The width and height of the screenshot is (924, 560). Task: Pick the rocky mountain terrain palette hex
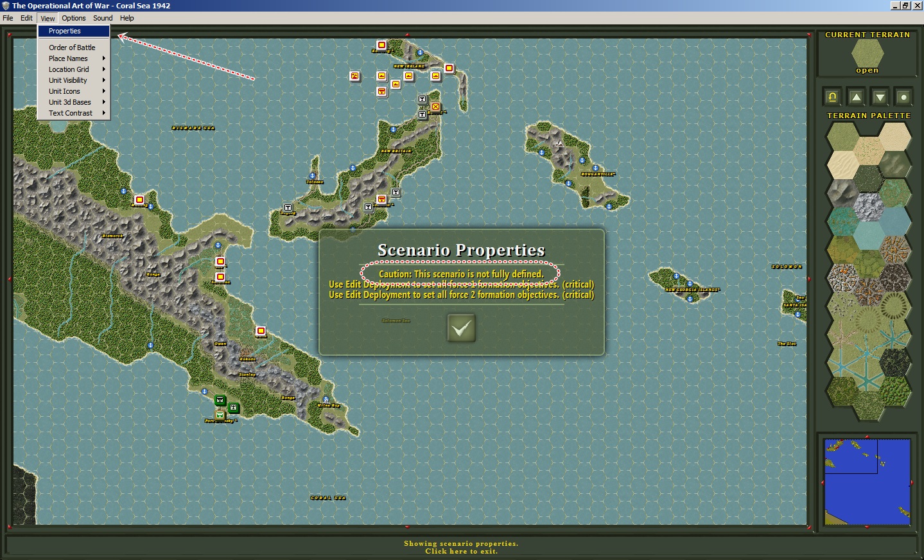point(842,192)
